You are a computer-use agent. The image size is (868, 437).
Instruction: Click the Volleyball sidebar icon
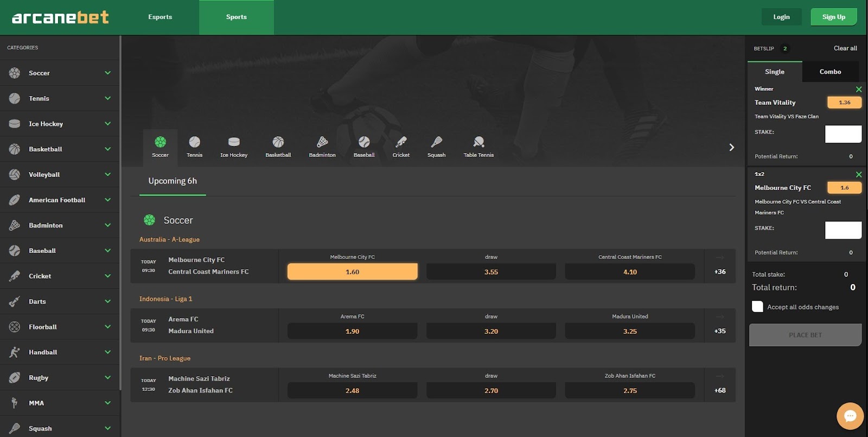[x=15, y=174]
